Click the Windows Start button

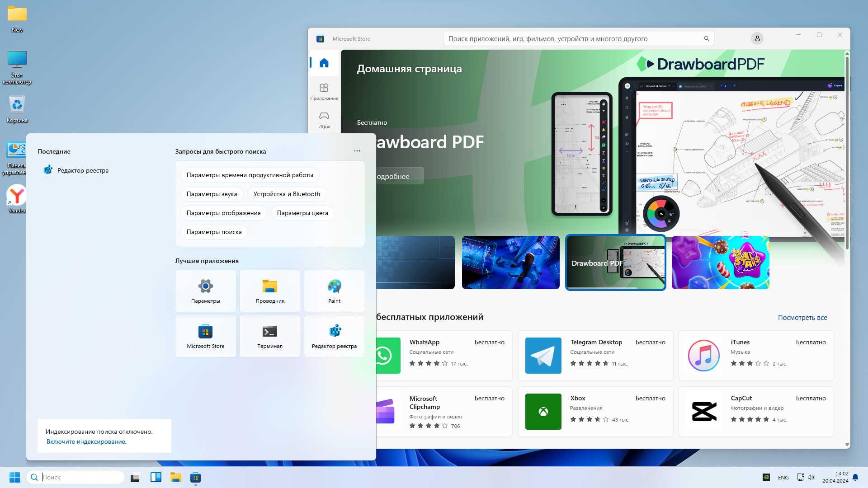[x=14, y=477]
